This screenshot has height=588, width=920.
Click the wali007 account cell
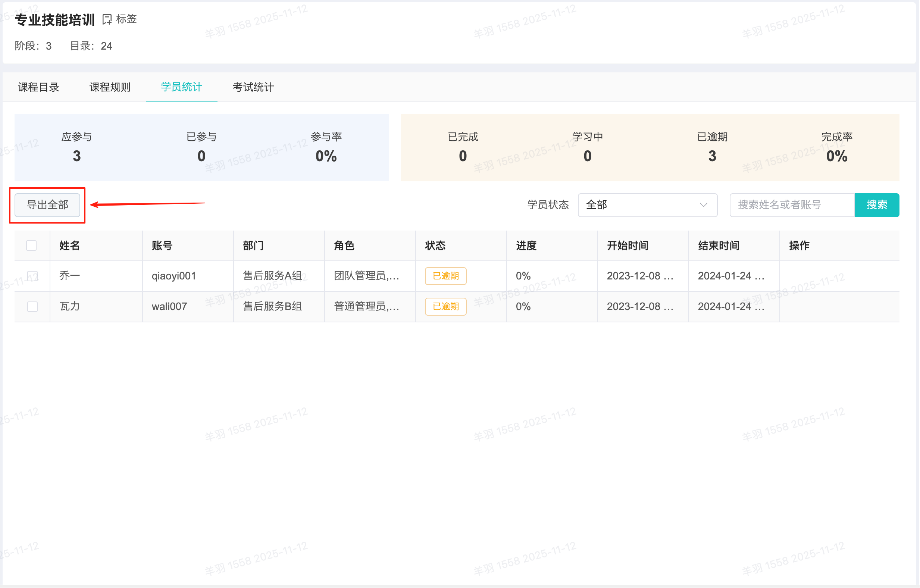[169, 306]
